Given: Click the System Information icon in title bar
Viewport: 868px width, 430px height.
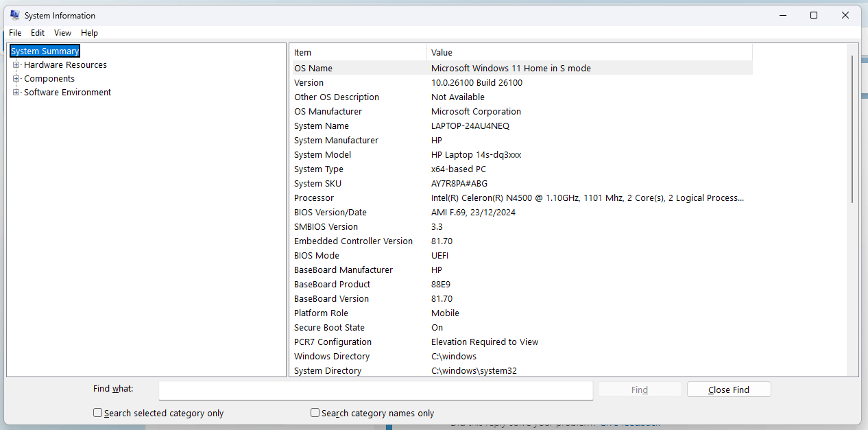Looking at the screenshot, I should [14, 14].
